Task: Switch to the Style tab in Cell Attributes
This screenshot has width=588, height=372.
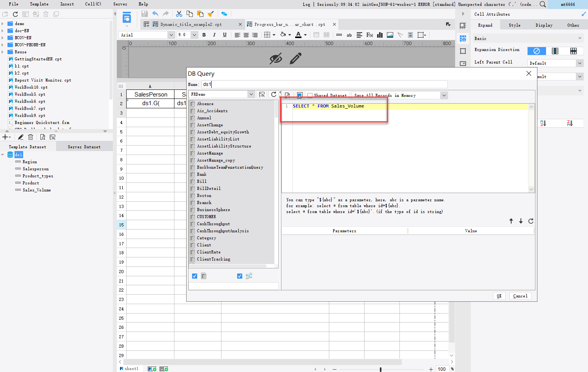Action: tap(514, 25)
